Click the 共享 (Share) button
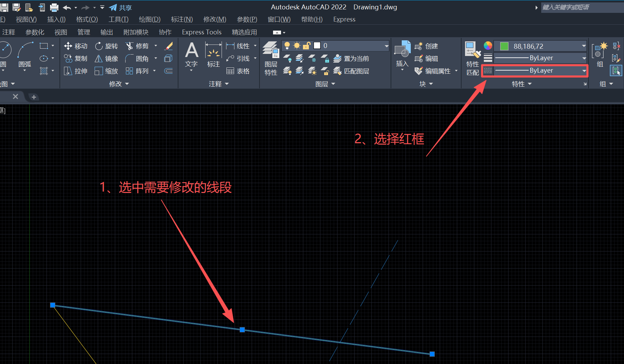The height and width of the screenshot is (364, 624). click(120, 7)
